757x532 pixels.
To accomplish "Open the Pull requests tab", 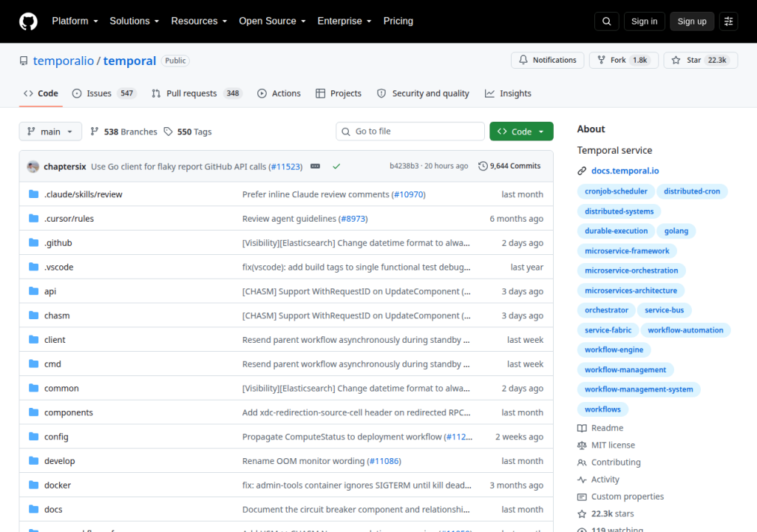I will [197, 93].
